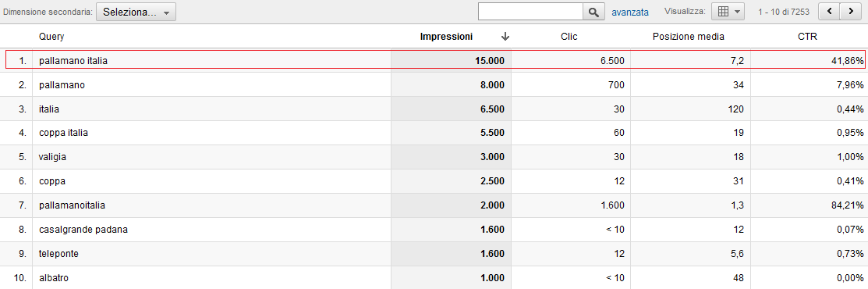
Task: Sort by the Impressioni column header
Action: point(446,37)
